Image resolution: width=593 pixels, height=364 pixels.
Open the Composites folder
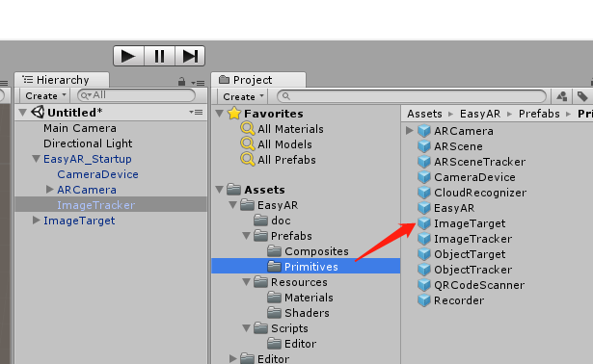[x=316, y=251]
